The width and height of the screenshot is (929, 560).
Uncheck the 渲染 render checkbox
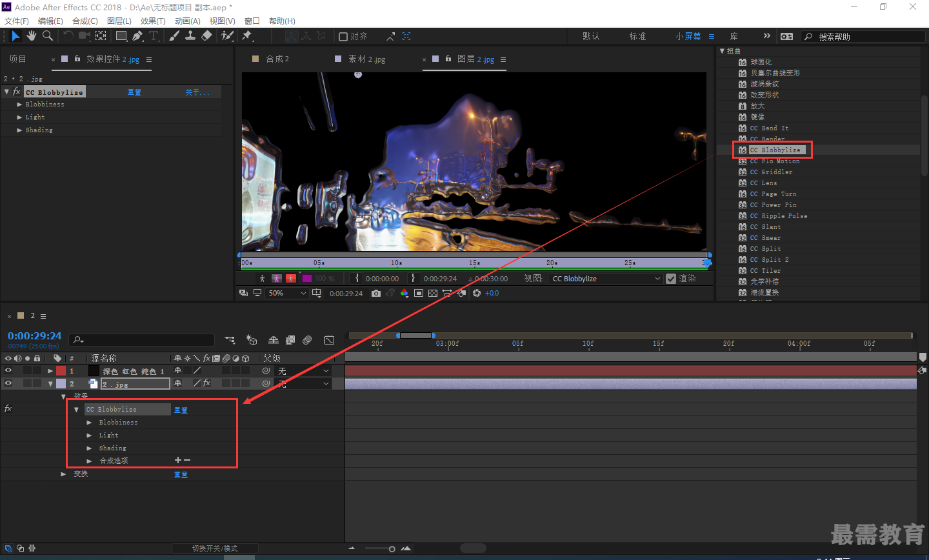(x=671, y=279)
